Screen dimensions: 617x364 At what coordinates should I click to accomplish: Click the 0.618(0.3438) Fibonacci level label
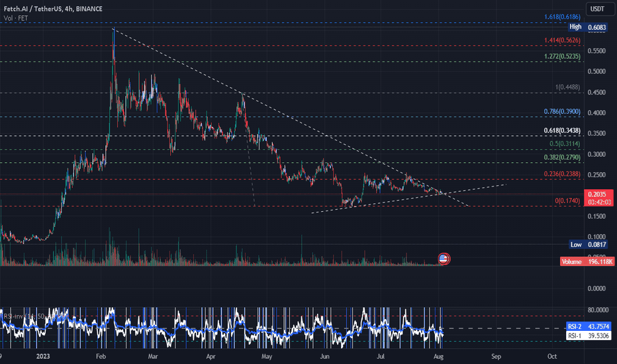pos(562,130)
